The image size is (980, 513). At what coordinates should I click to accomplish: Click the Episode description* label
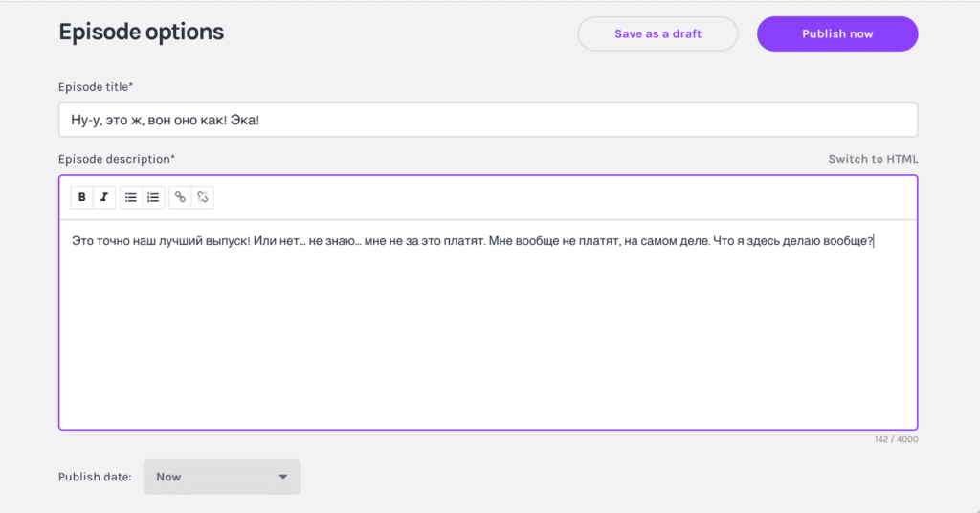(117, 159)
